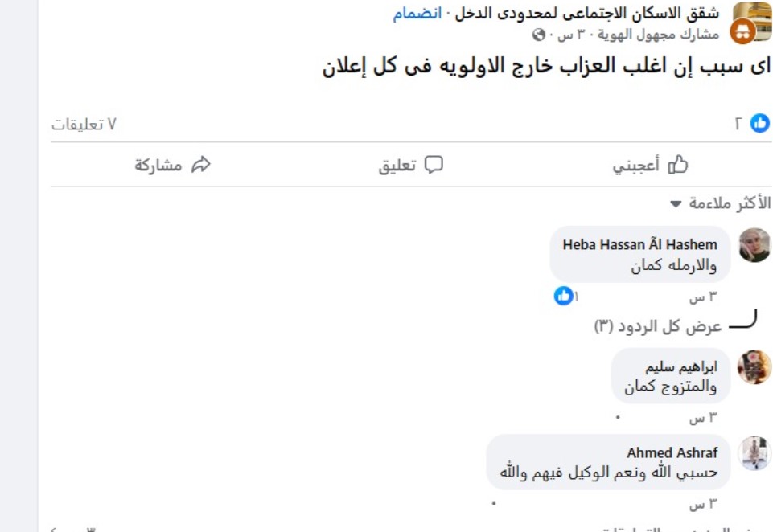Open the ٧ تعليقات comments count
773x532 pixels.
84,124
